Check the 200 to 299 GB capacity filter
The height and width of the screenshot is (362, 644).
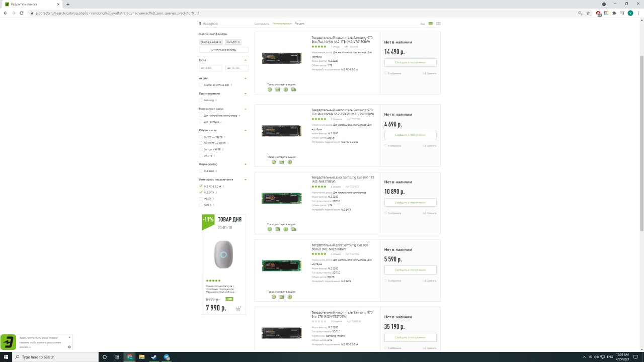pyautogui.click(x=201, y=137)
